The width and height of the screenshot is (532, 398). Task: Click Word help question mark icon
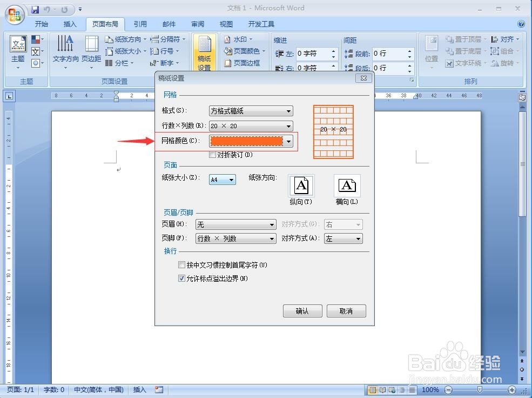coord(521,24)
